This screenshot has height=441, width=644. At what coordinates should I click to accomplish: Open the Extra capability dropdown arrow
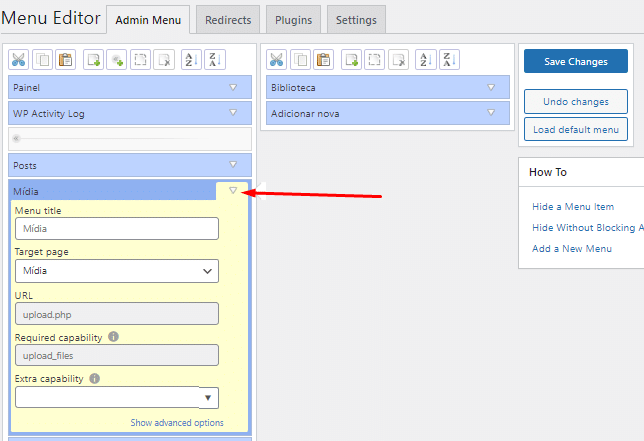coord(208,398)
